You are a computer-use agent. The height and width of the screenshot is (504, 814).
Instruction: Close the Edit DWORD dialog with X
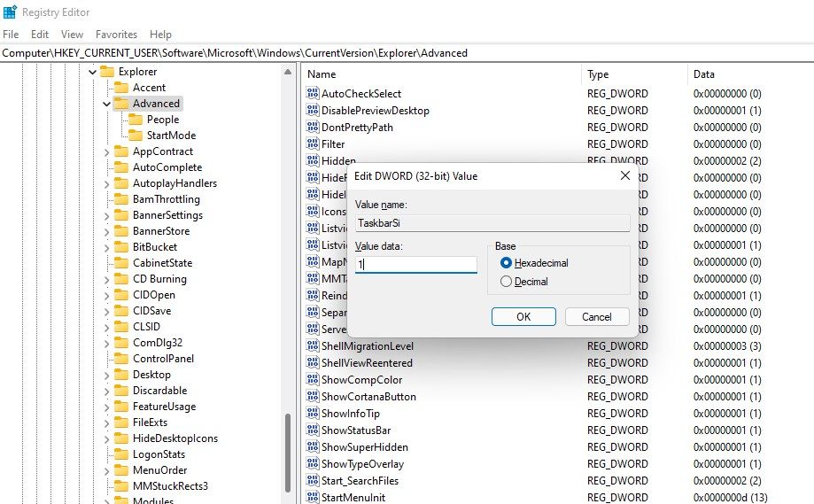(x=625, y=175)
